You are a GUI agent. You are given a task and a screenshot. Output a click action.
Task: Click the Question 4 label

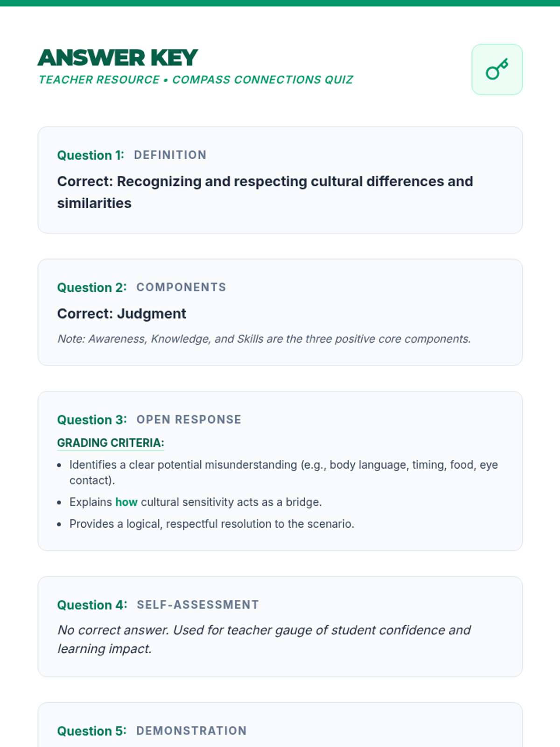(x=92, y=605)
